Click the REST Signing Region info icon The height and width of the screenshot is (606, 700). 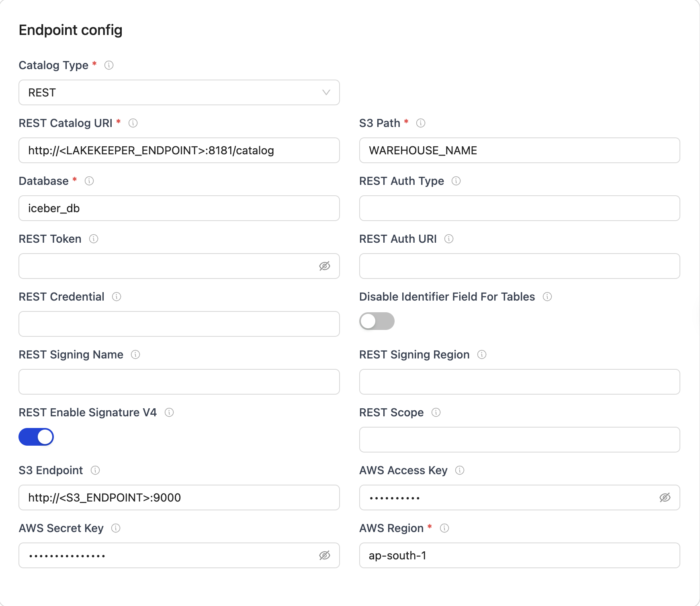click(x=482, y=354)
